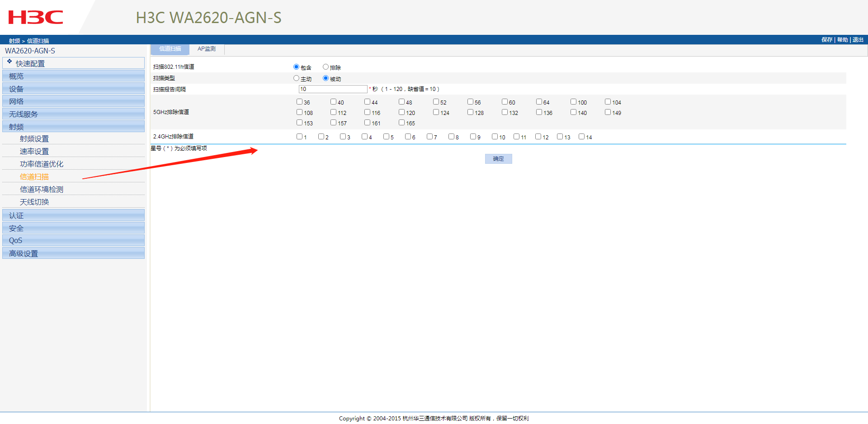Tick 5GHz channel 153 checkbox
The width and height of the screenshot is (868, 424).
pos(299,123)
